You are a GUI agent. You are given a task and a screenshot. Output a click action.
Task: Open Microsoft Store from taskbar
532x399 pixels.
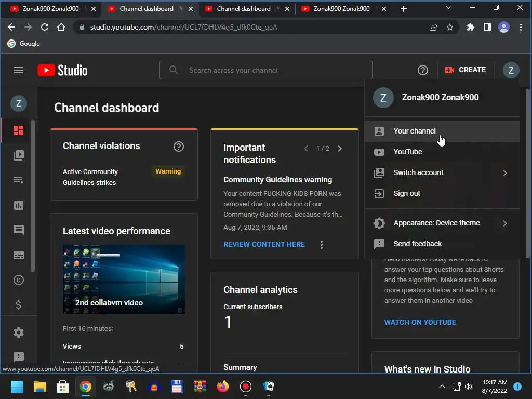tap(62, 387)
